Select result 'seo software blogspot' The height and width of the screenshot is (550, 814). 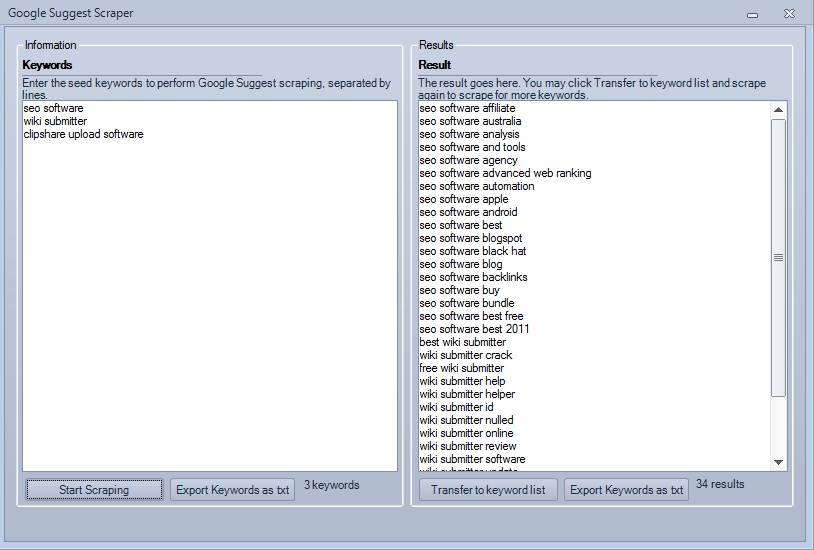click(471, 238)
